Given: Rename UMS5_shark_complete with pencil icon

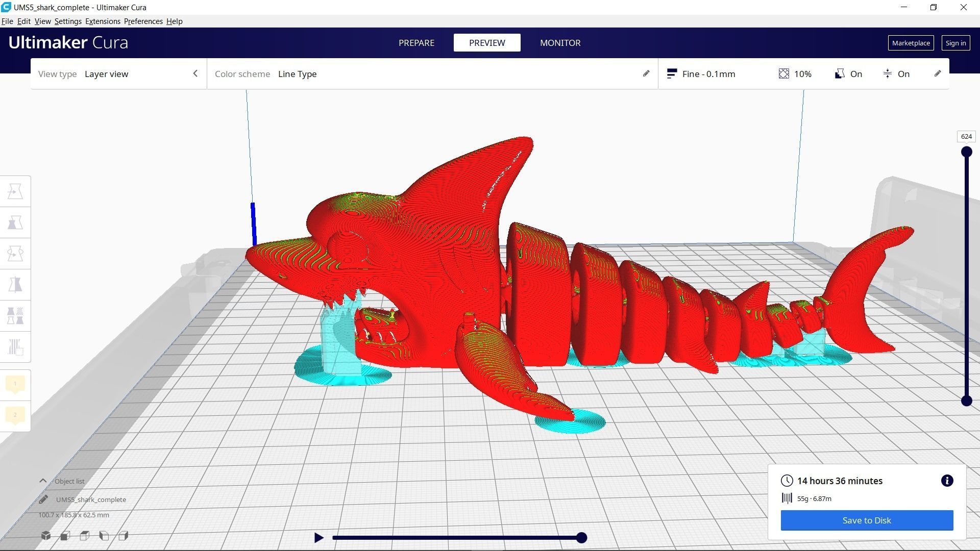Looking at the screenshot, I should pos(43,499).
